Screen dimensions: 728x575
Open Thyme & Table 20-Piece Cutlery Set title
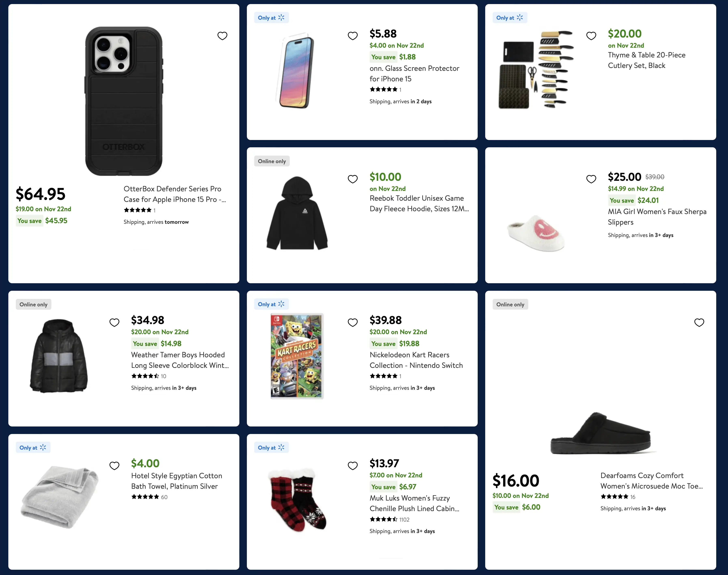coord(646,60)
